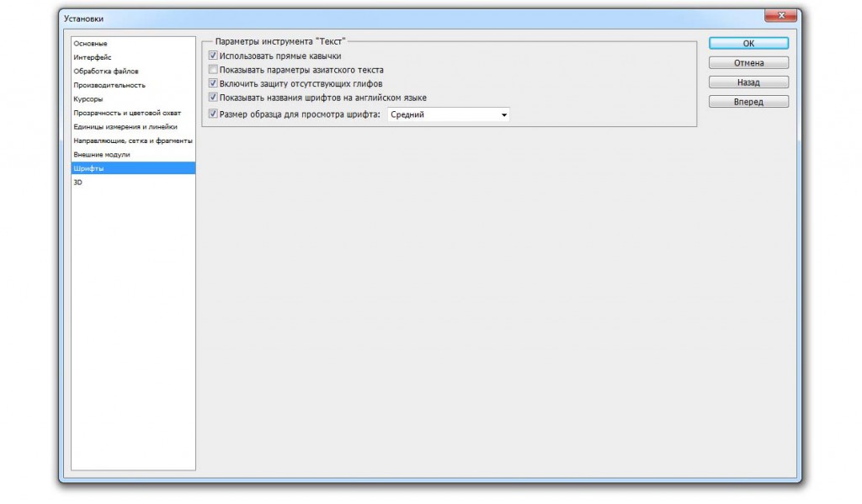Viewport: 862px width, 504px height.
Task: Toggle the "Использовать прямые кавычки" checkbox
Action: pyautogui.click(x=213, y=56)
